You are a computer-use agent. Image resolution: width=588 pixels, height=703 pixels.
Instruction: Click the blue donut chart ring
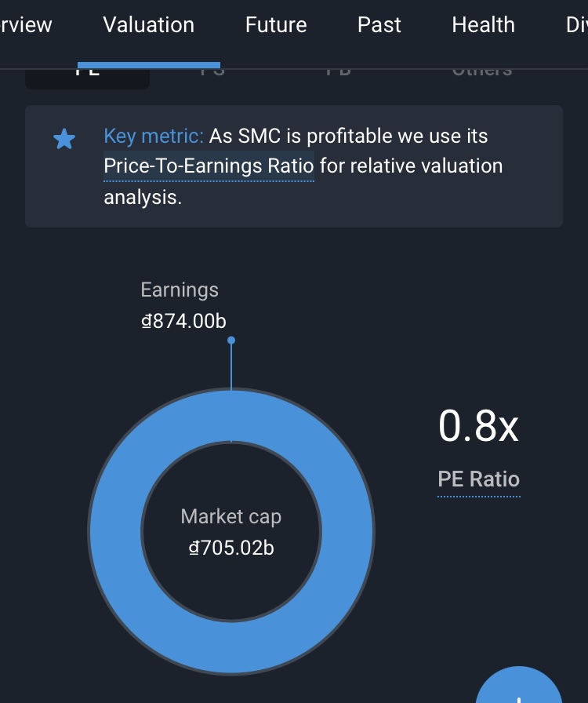click(114, 534)
